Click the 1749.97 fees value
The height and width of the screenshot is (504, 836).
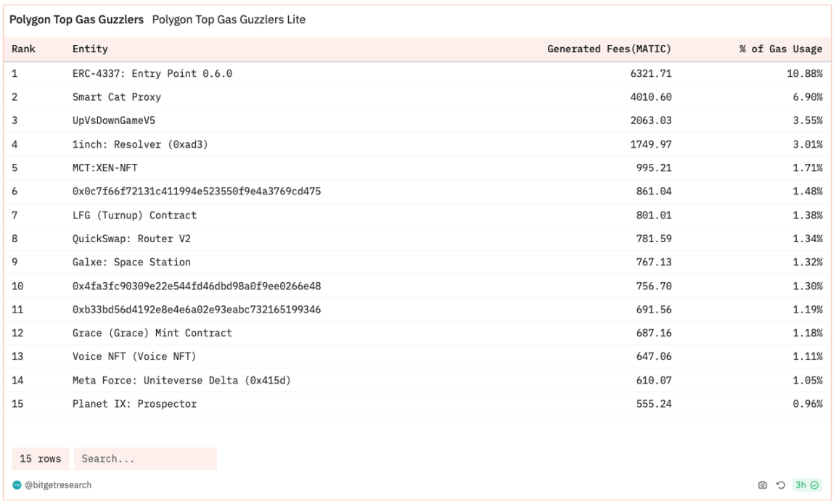click(650, 144)
